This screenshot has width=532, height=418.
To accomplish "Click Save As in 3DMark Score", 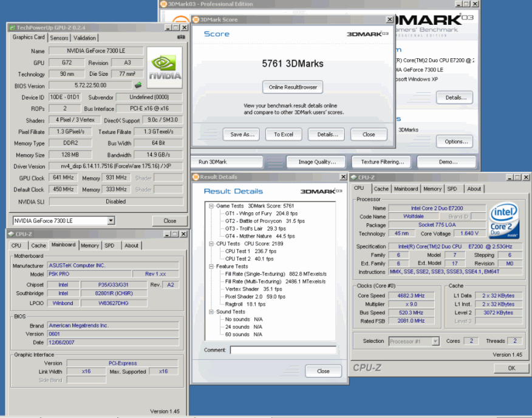I will tap(242, 134).
